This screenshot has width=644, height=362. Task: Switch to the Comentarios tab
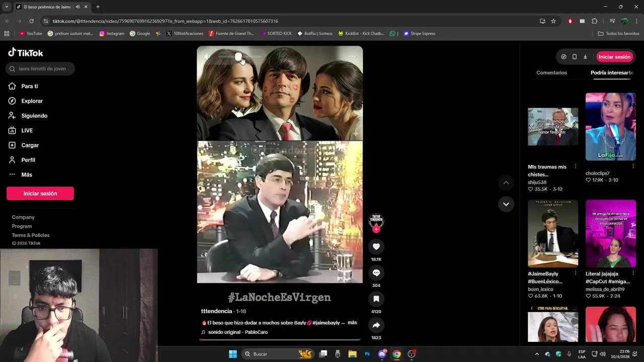(x=551, y=73)
